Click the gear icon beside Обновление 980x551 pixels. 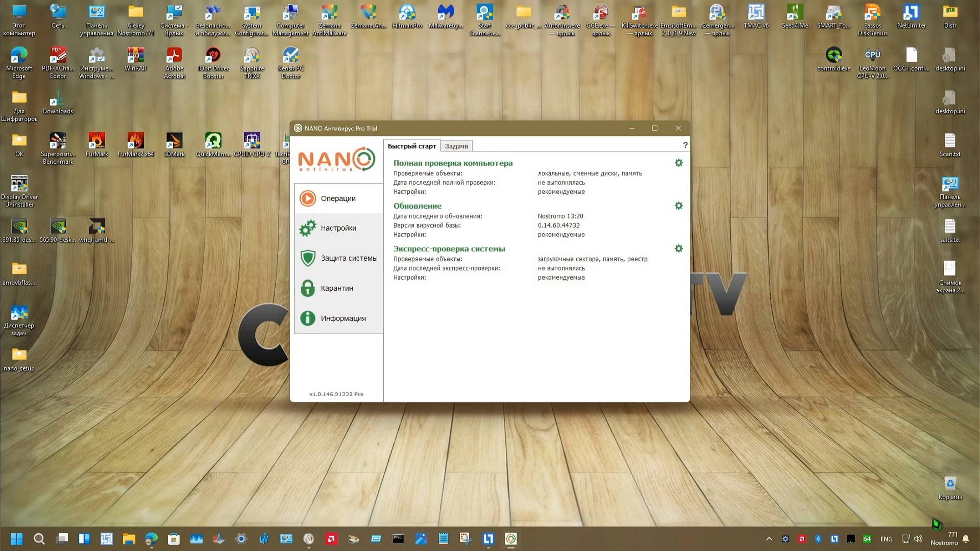[x=678, y=205]
